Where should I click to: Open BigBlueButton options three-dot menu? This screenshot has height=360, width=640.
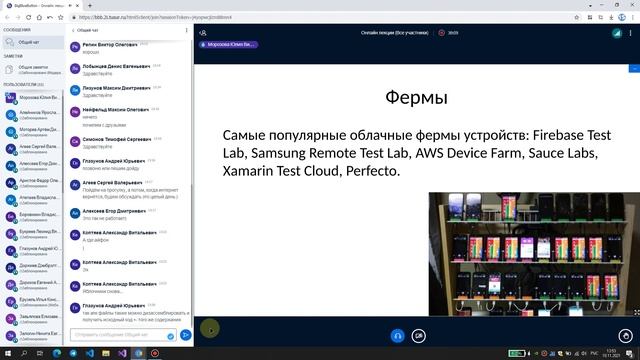click(x=631, y=33)
